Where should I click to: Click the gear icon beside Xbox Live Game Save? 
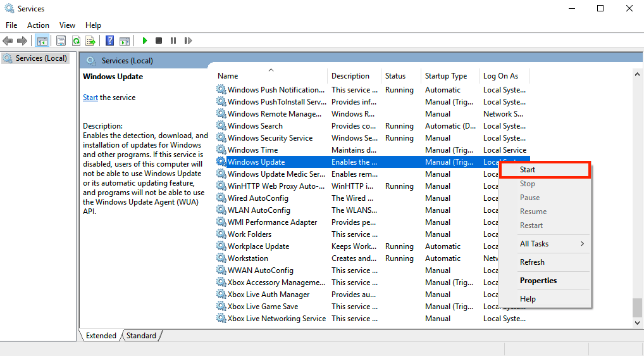(x=221, y=306)
